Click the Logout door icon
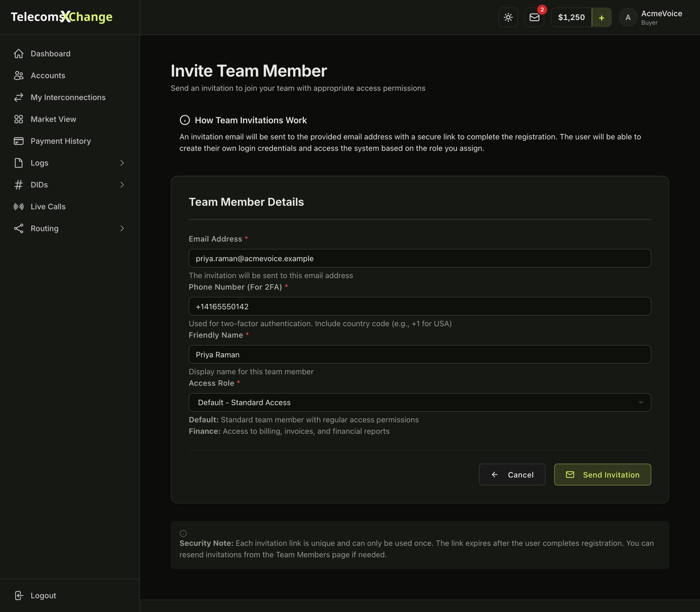The image size is (700, 612). point(18,595)
